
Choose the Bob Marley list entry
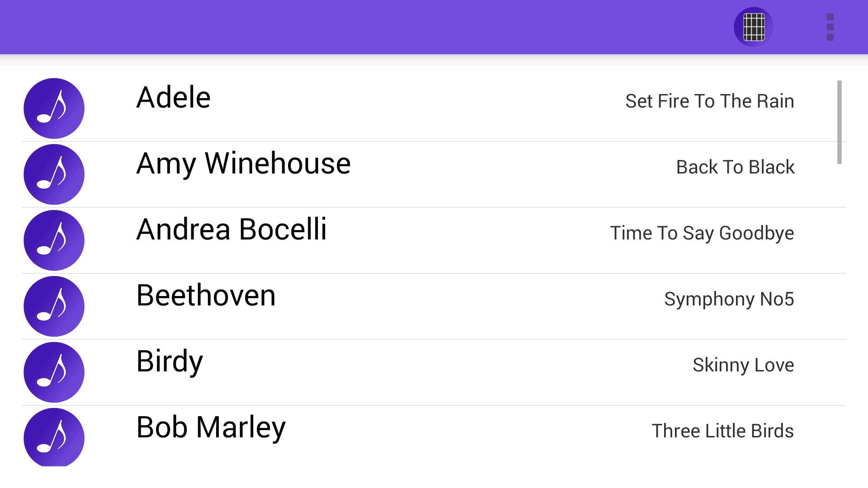pyautogui.click(x=434, y=436)
